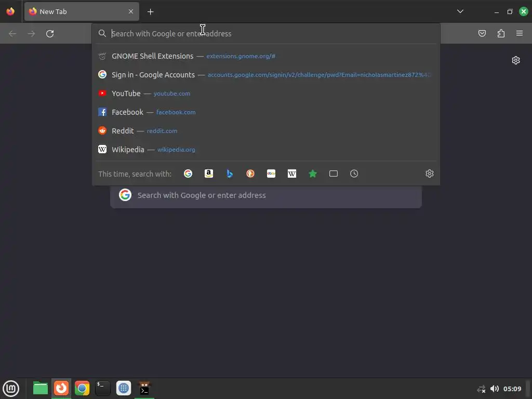The width and height of the screenshot is (532, 399).
Task: Click Google logo in page search box
Action: 125,195
